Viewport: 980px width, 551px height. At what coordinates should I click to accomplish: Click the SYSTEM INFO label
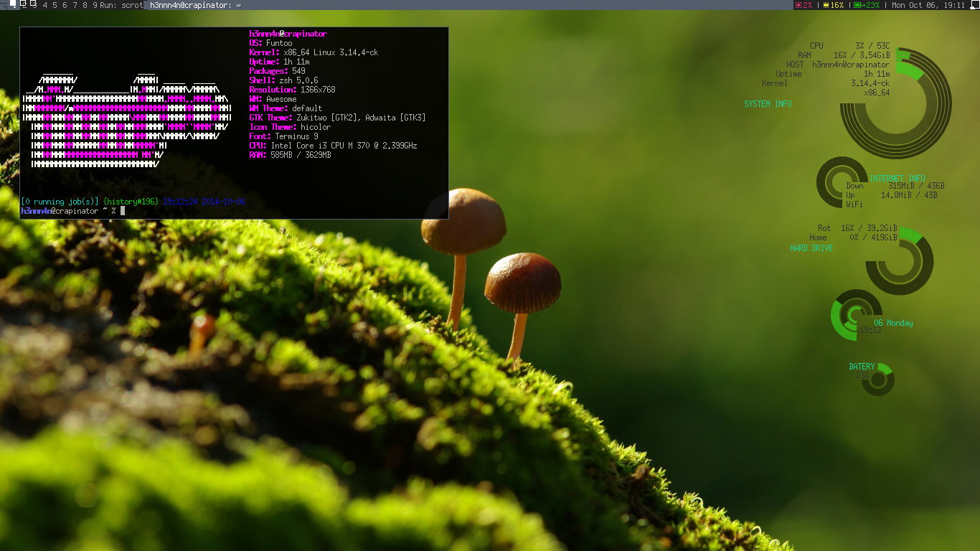[x=768, y=104]
